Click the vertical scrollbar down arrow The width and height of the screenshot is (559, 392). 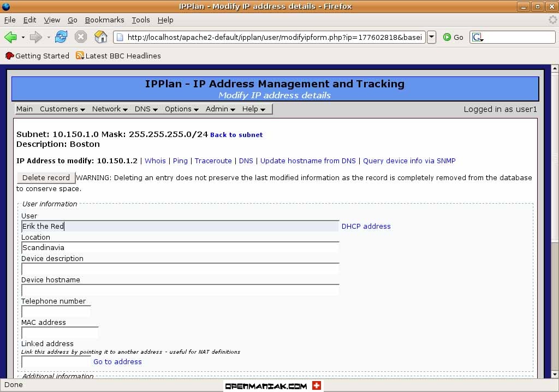[x=555, y=374]
